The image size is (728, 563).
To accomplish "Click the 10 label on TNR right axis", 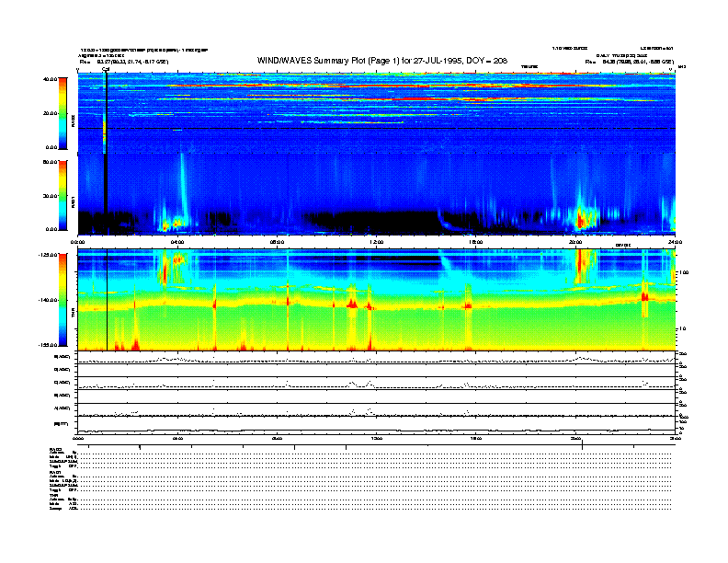I will (682, 329).
